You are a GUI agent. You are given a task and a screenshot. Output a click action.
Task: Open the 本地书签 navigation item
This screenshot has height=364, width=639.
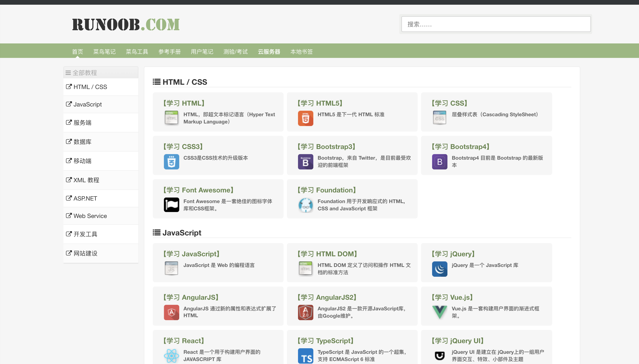[301, 52]
